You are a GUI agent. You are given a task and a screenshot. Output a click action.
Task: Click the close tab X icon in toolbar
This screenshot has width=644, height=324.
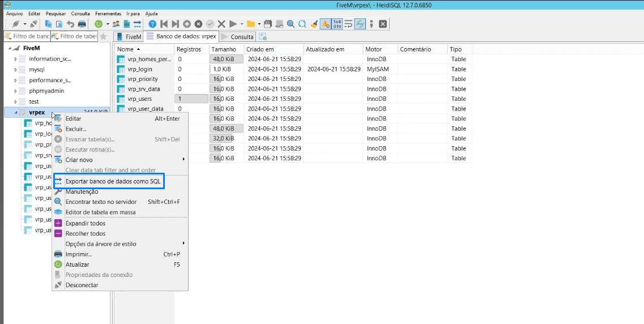pyautogui.click(x=383, y=24)
